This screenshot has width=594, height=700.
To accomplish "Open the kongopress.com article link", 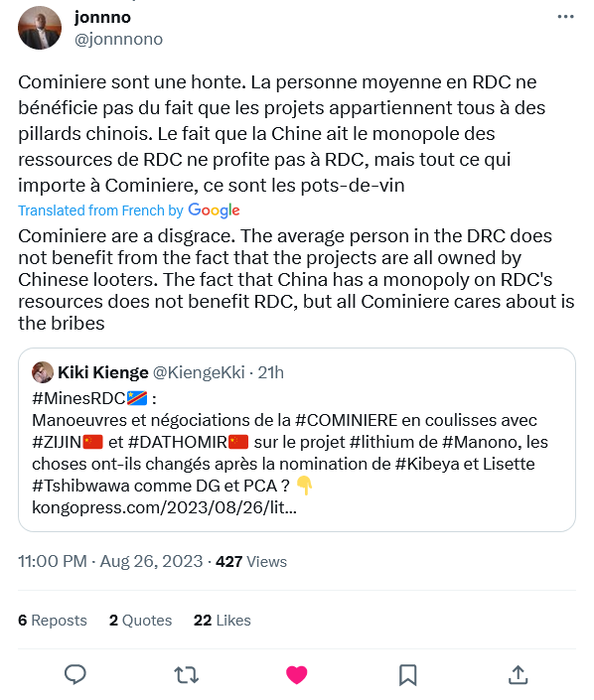I will pyautogui.click(x=164, y=507).
